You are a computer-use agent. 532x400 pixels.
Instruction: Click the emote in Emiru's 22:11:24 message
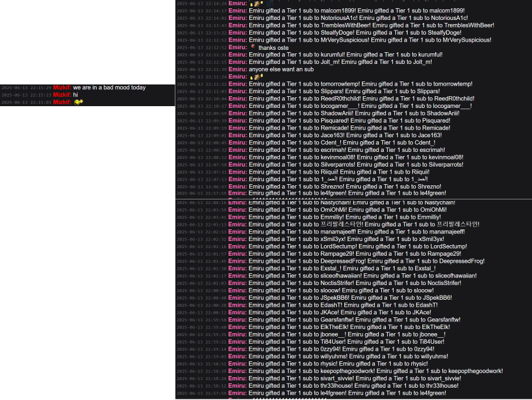(x=256, y=77)
